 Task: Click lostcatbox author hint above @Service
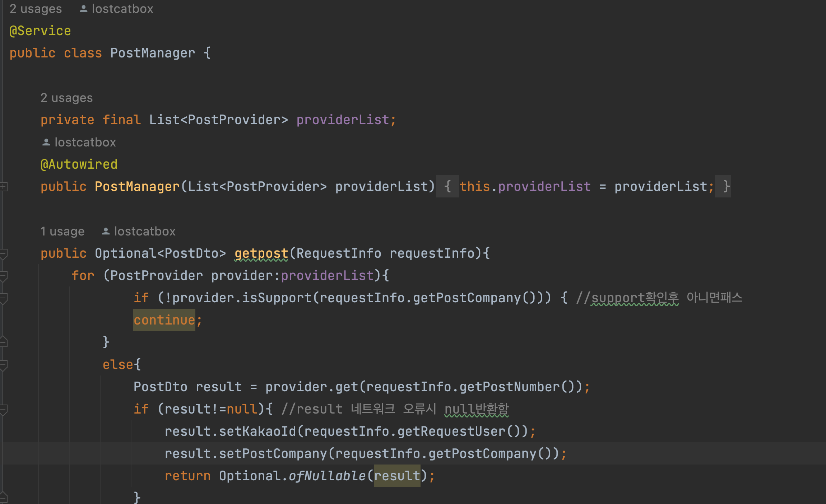point(122,9)
